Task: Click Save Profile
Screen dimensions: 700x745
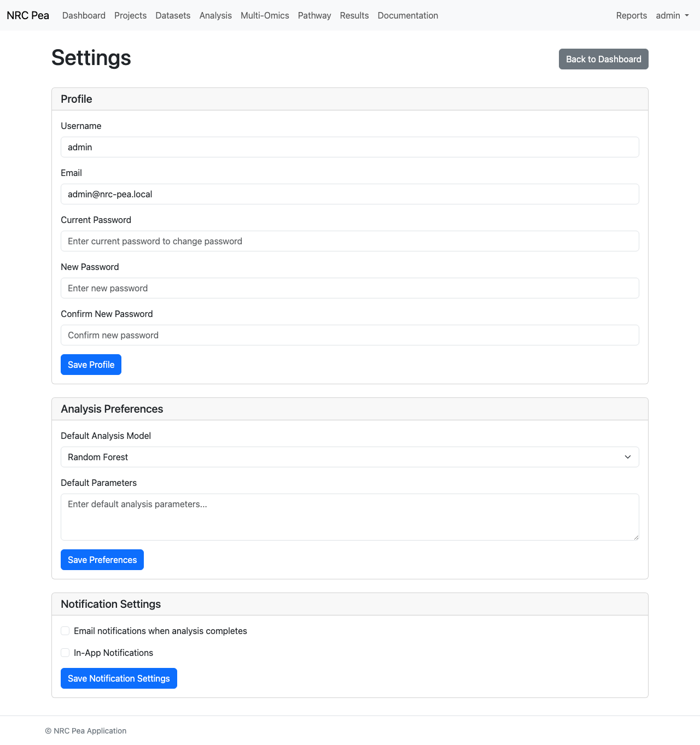Action: tap(91, 365)
